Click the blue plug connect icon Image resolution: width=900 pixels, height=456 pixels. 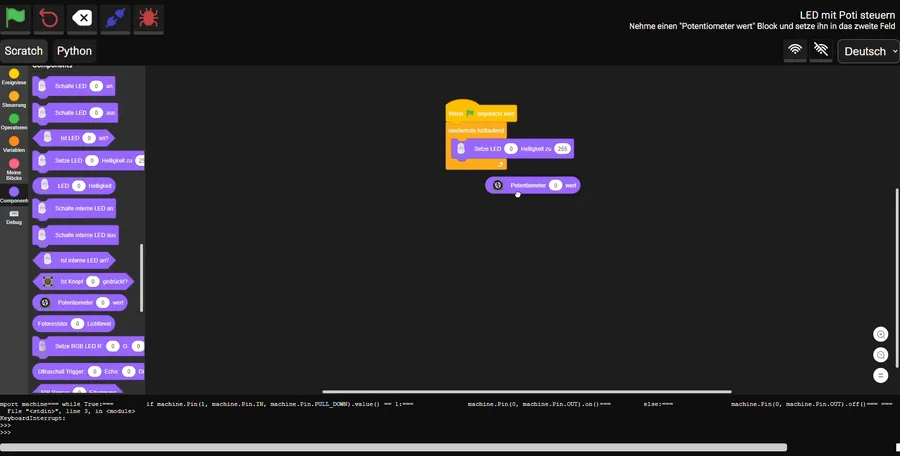[x=116, y=18]
